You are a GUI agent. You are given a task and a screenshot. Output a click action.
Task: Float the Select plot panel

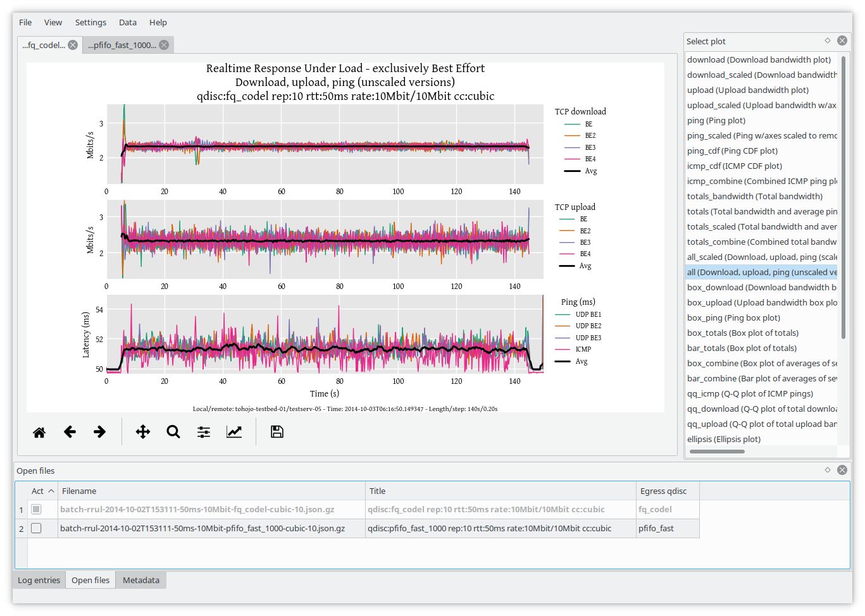tap(827, 40)
